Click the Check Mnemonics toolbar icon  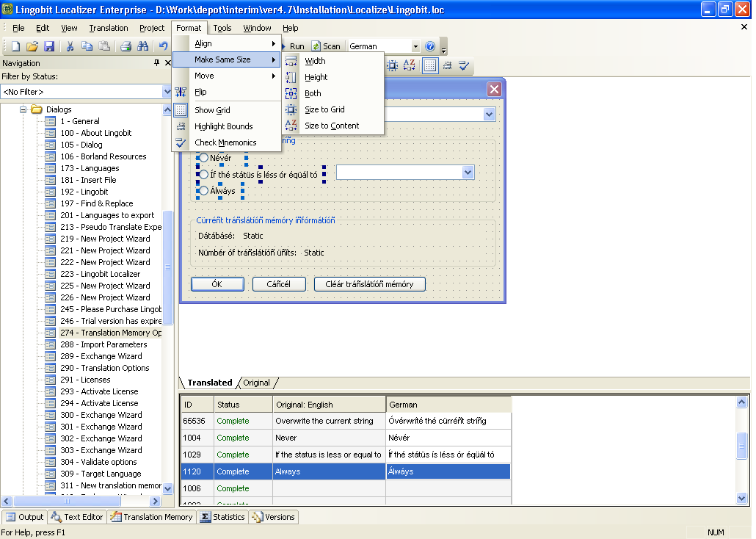point(464,65)
